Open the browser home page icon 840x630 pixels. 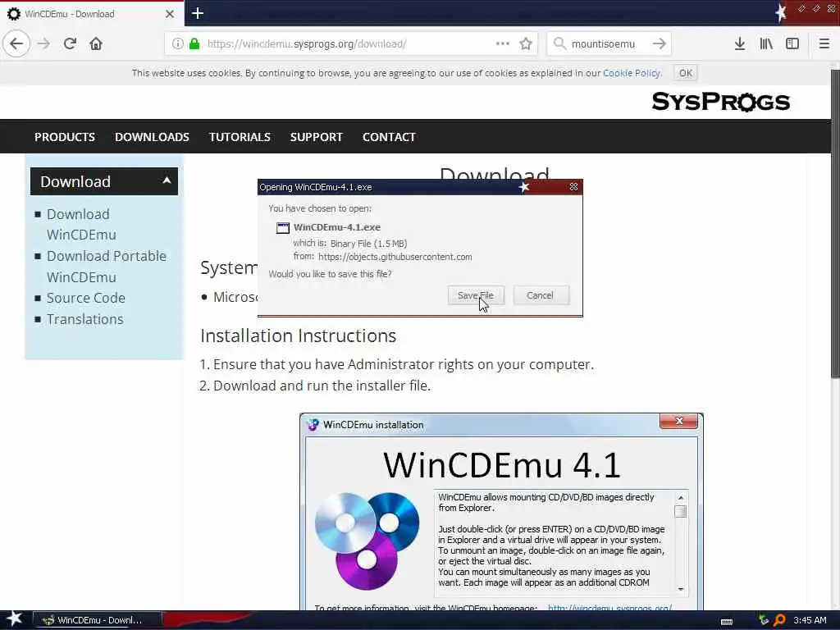click(x=96, y=43)
